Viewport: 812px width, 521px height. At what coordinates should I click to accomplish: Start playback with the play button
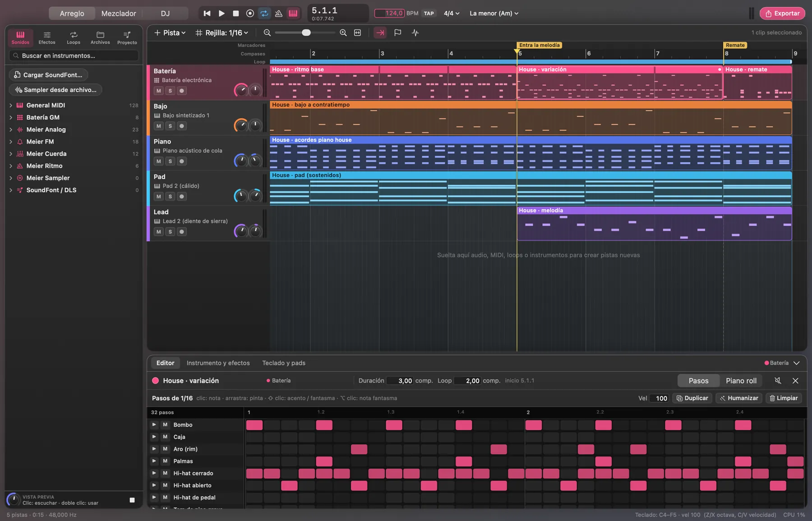pyautogui.click(x=221, y=14)
